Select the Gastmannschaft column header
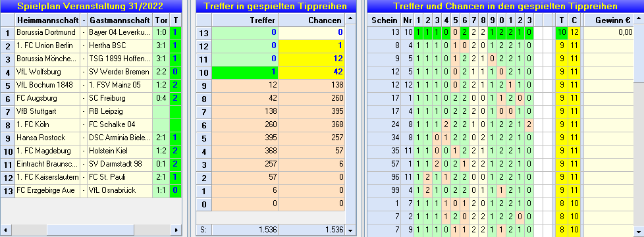644x237 pixels. point(120,20)
